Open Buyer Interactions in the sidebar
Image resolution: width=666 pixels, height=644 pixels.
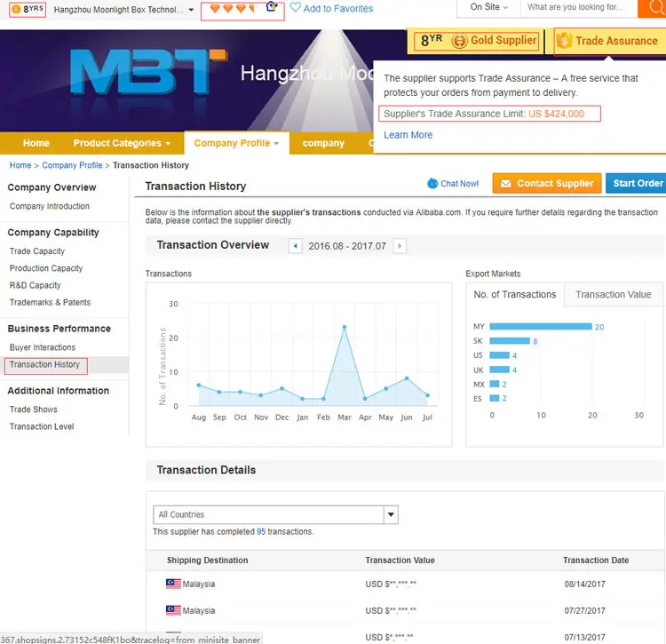pos(43,347)
